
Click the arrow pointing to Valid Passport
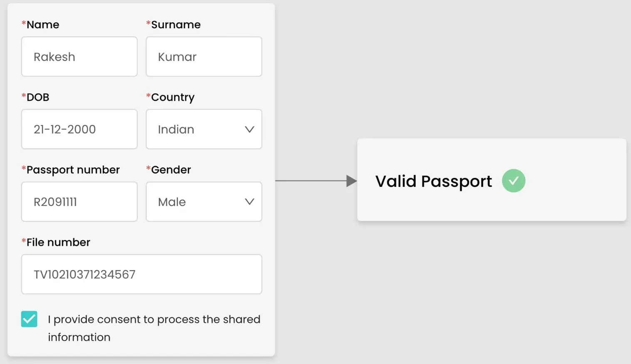click(316, 181)
